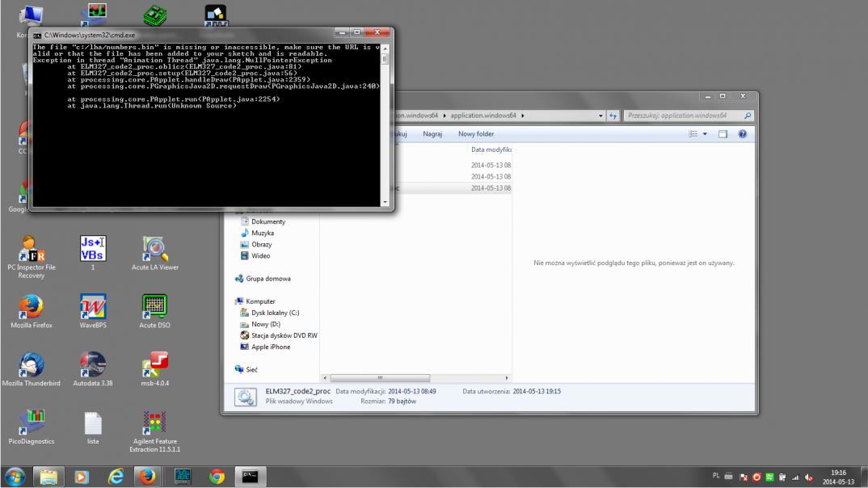Open the WaveBPS desktop icon

(93, 307)
